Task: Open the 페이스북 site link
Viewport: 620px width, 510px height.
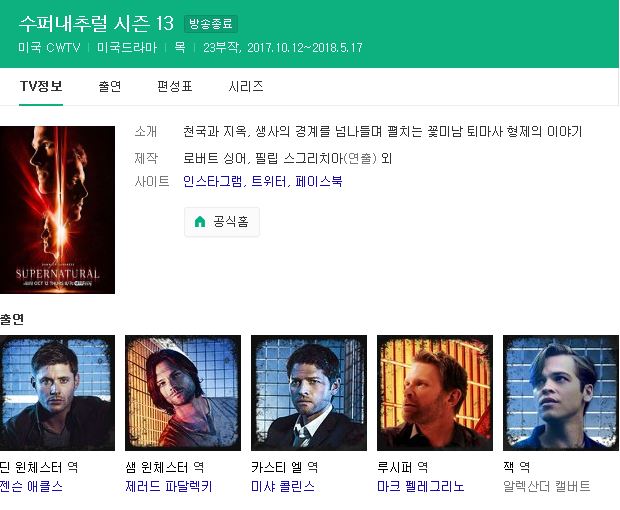Action: click(319, 181)
